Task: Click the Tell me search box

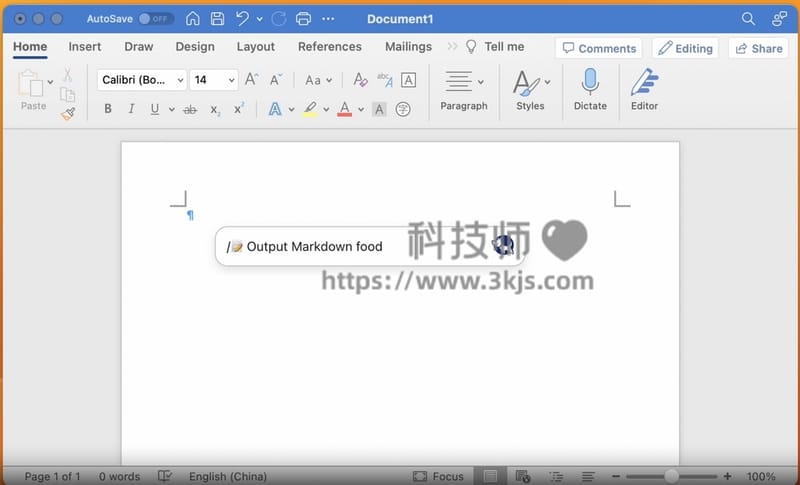Action: (x=495, y=47)
